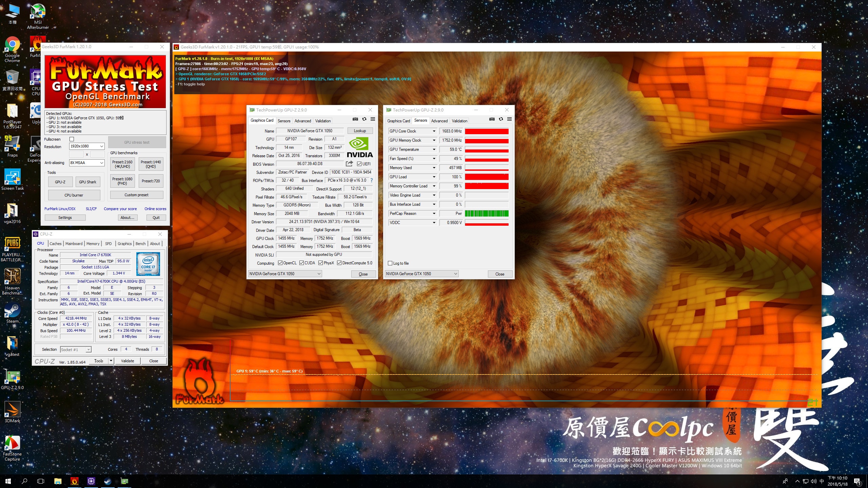Open the Validation tab in Sensors GPU-Z window
868x488 pixels.
pyautogui.click(x=459, y=121)
